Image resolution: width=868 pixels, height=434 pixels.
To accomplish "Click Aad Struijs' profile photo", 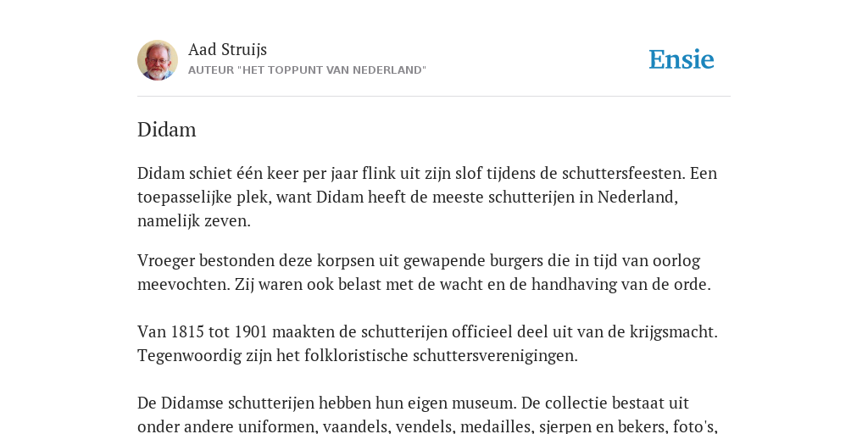I will pyautogui.click(x=158, y=60).
